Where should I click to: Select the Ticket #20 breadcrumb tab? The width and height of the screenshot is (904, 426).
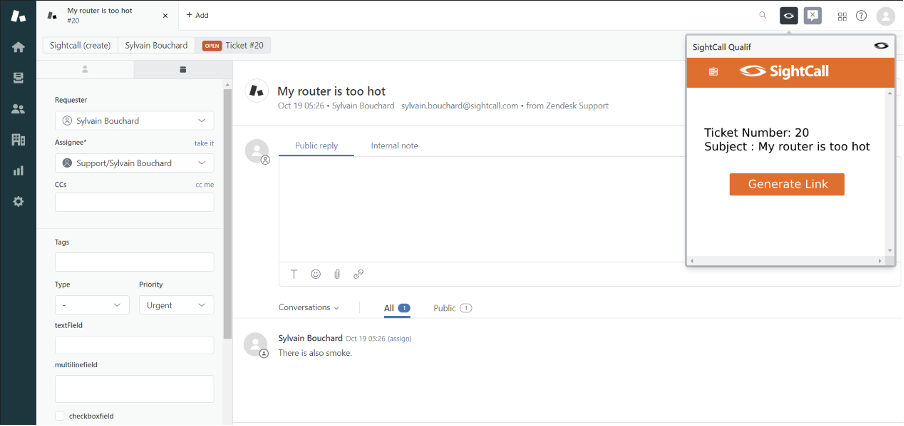232,45
